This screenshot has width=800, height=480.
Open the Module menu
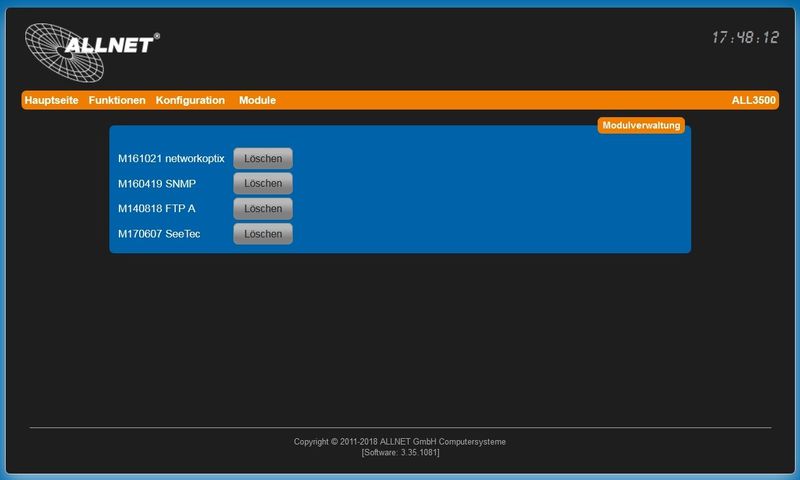pyautogui.click(x=257, y=100)
